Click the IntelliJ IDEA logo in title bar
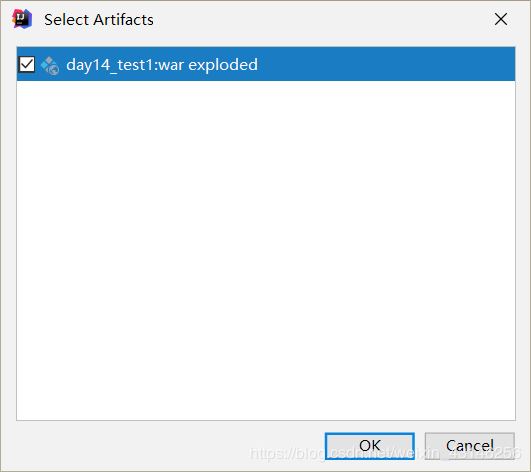 click(x=22, y=19)
